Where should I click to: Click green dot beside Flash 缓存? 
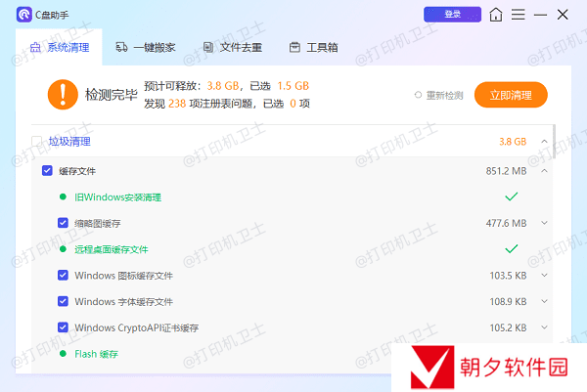click(63, 354)
